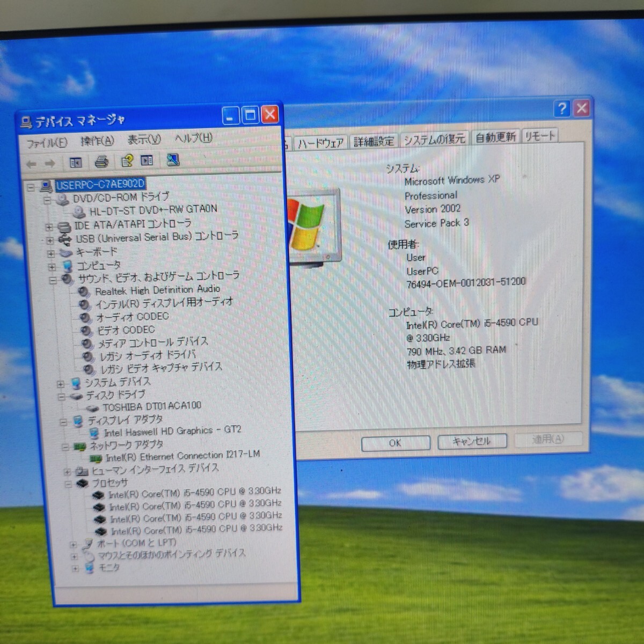
Task: Click the USERPC-C7AE902D computer root icon
Action: [46, 186]
